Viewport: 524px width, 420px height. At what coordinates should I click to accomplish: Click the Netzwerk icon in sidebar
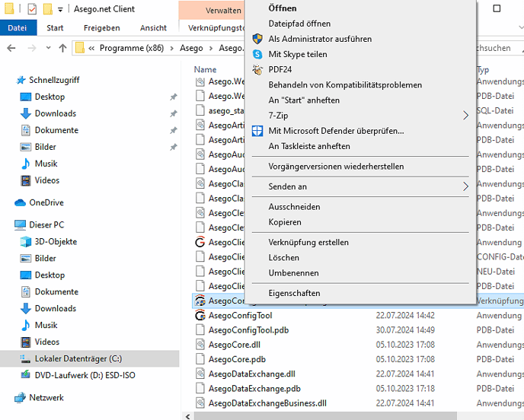21,398
